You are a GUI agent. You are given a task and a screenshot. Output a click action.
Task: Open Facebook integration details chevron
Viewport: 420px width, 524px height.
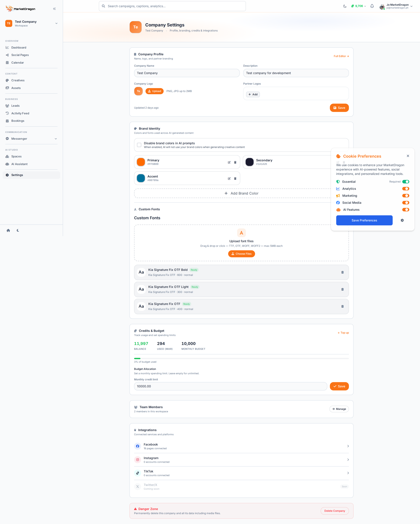(x=348, y=446)
